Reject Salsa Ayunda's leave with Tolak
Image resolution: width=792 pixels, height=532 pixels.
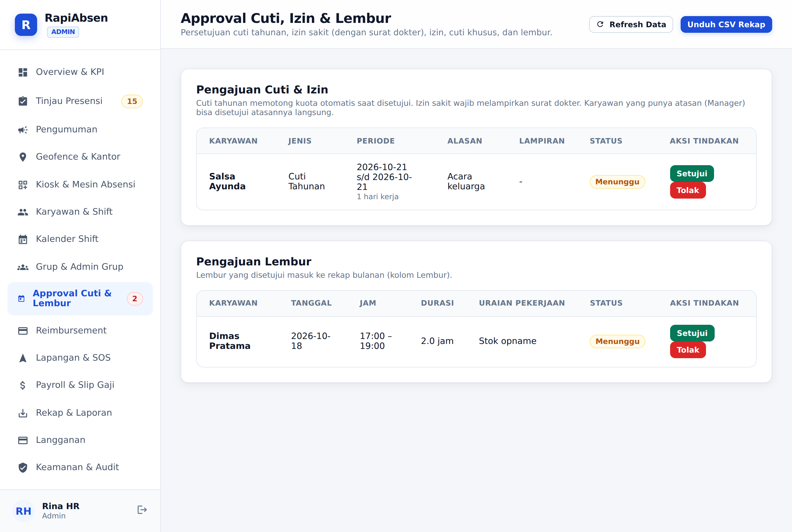[687, 190]
